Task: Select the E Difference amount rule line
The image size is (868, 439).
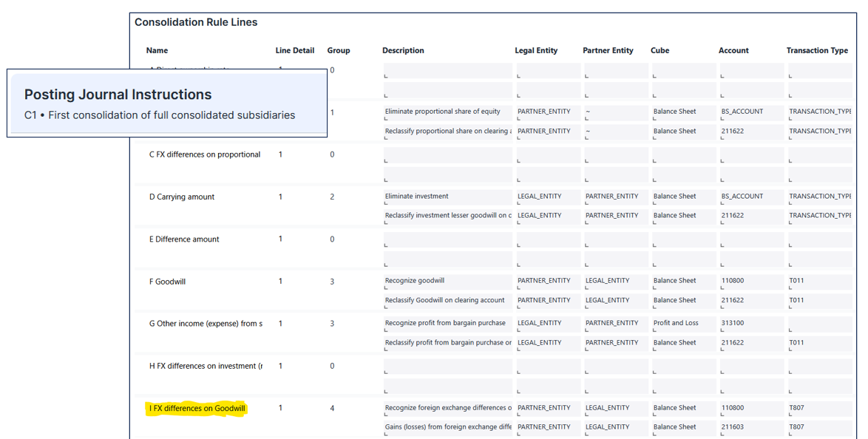Action: pyautogui.click(x=183, y=239)
